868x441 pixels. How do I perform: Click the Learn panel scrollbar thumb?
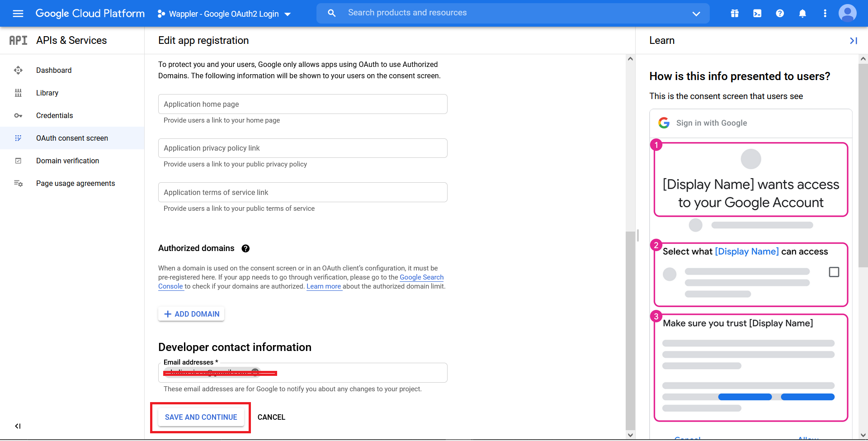tap(863, 165)
